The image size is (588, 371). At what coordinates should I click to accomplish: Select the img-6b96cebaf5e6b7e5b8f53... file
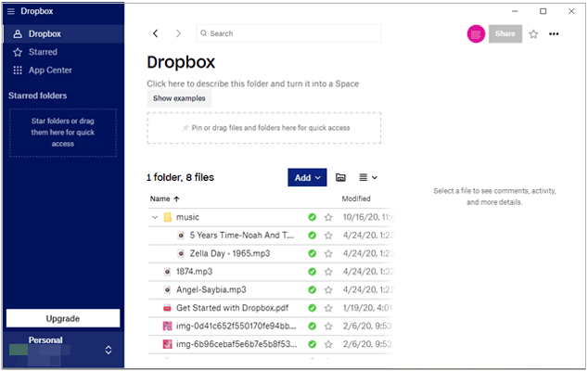tap(270, 344)
